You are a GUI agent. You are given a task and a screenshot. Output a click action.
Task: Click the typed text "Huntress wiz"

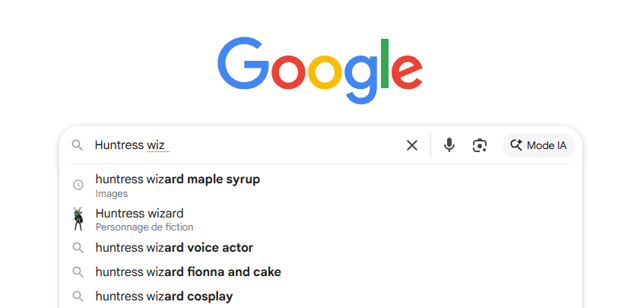(x=132, y=145)
